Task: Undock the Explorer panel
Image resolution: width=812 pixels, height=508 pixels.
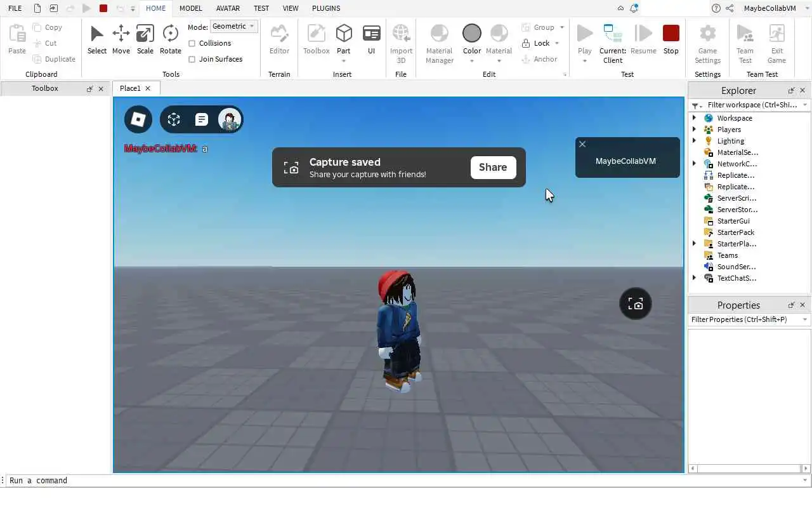Action: click(791, 91)
